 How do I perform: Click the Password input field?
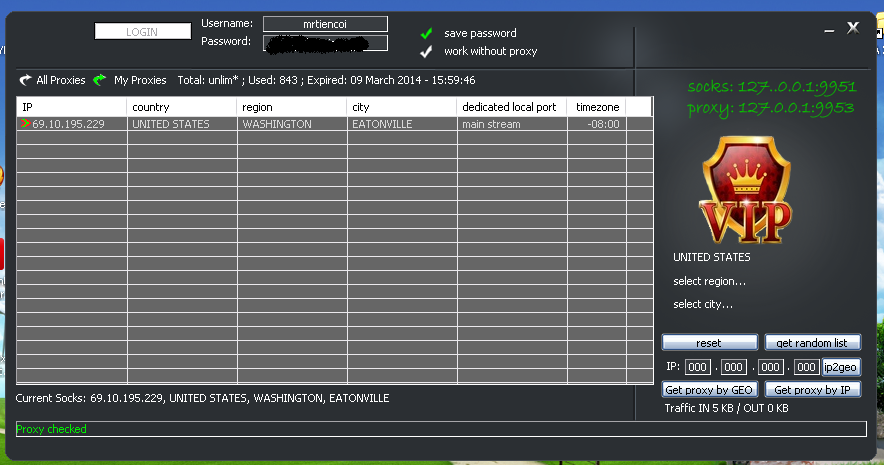(x=325, y=43)
